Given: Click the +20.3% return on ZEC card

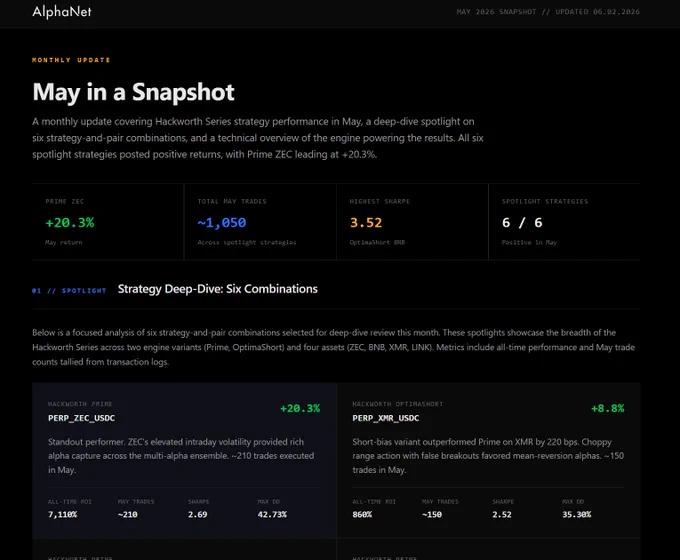Looking at the screenshot, I should pyautogui.click(x=300, y=408).
